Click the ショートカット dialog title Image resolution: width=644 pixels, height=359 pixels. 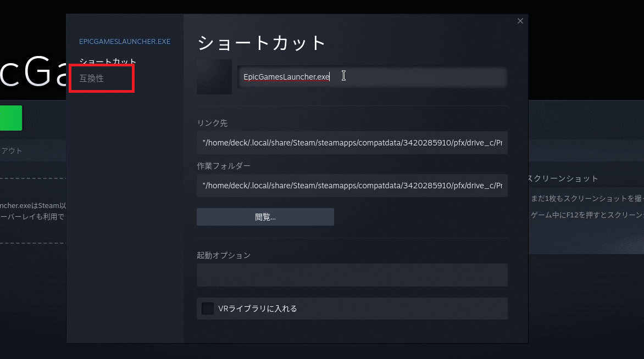tap(262, 43)
